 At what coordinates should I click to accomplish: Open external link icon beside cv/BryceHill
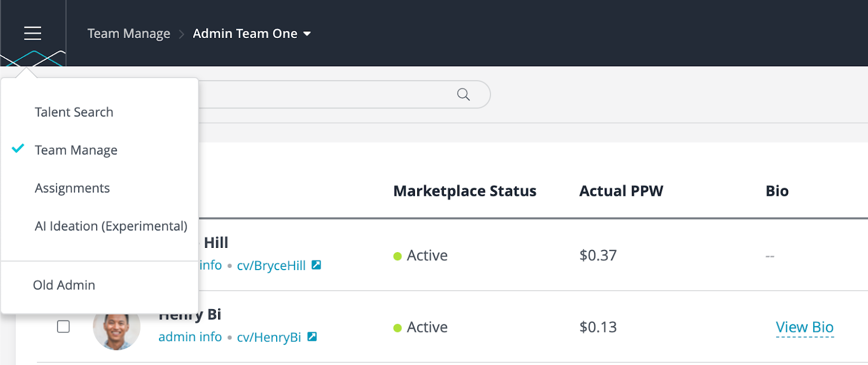[x=316, y=265]
